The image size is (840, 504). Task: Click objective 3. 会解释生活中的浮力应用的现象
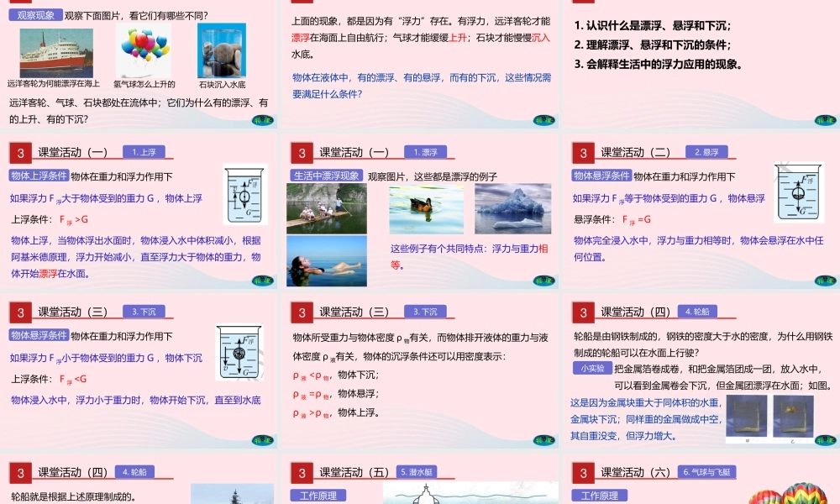(659, 64)
